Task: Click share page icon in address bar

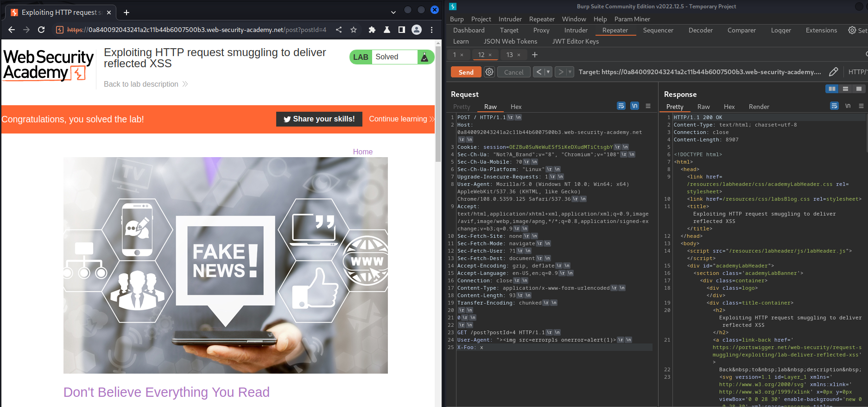Action: (x=339, y=30)
